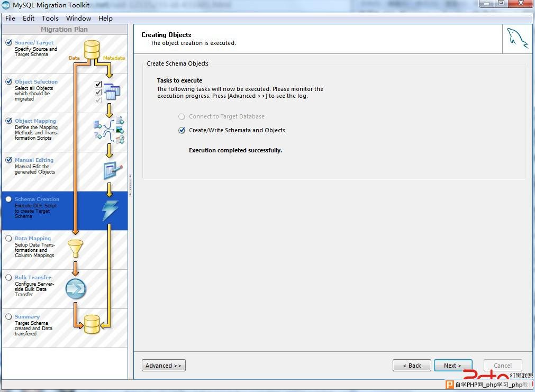Click the orange 'Data' flow label
The height and width of the screenshot is (392, 535).
point(74,58)
